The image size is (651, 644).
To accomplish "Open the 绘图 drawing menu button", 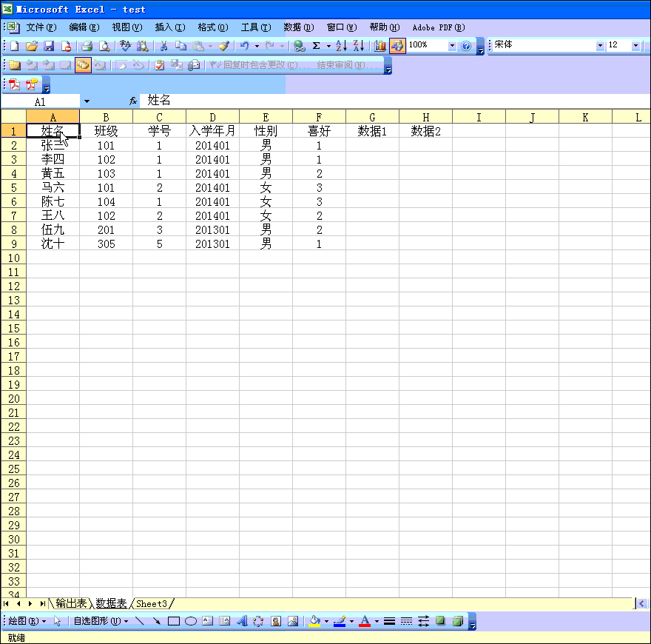I will (27, 621).
